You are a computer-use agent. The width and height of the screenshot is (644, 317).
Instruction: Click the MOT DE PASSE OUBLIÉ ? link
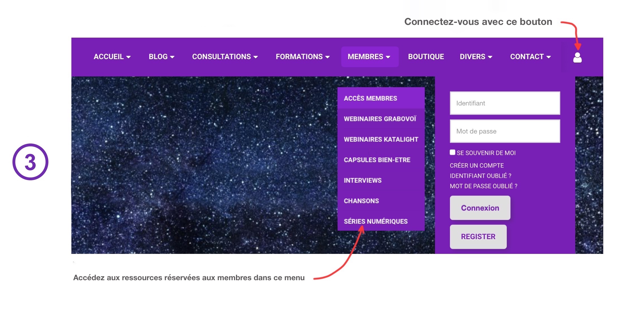pos(484,186)
